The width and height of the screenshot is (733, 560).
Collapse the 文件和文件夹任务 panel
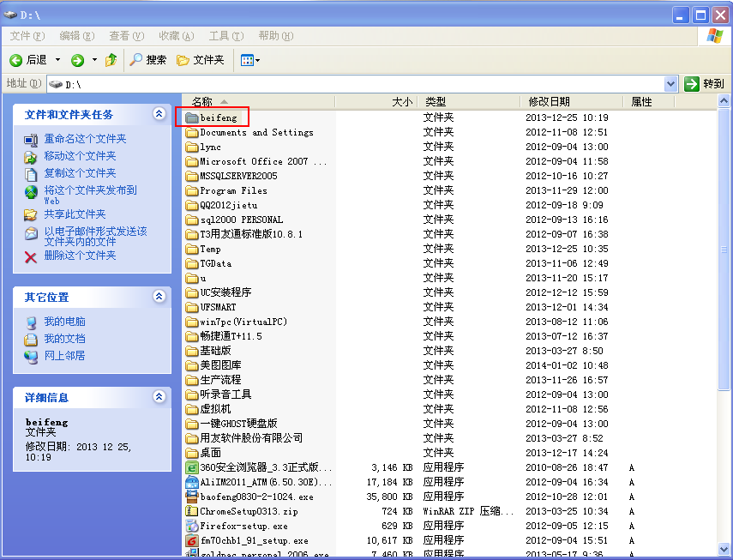159,113
